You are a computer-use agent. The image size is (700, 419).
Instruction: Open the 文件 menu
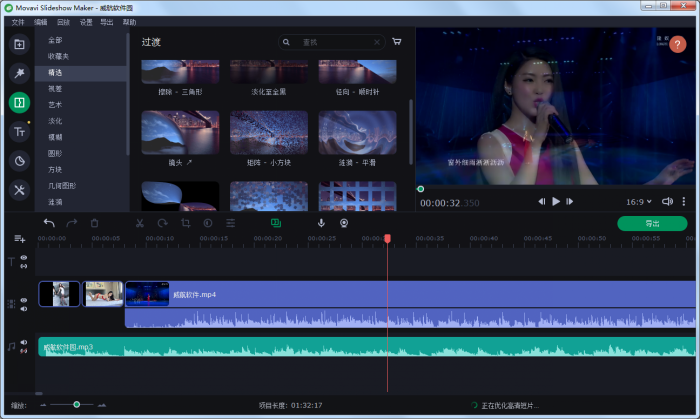pos(18,22)
